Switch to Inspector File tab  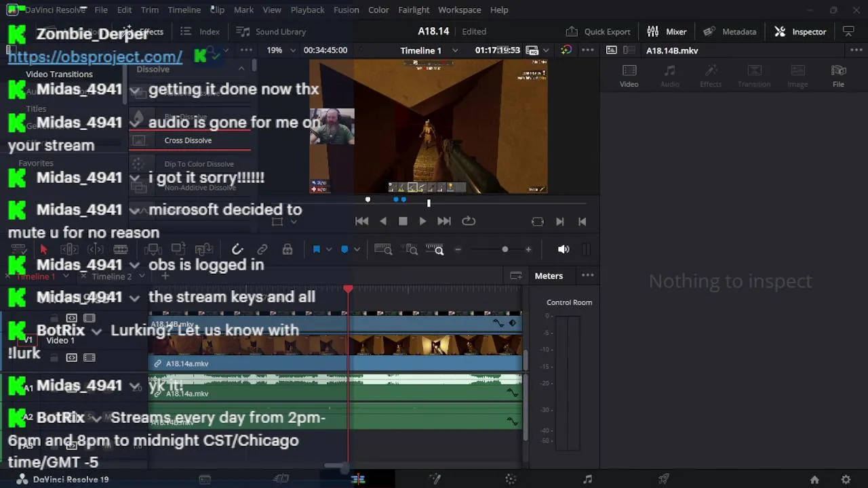[x=839, y=76]
